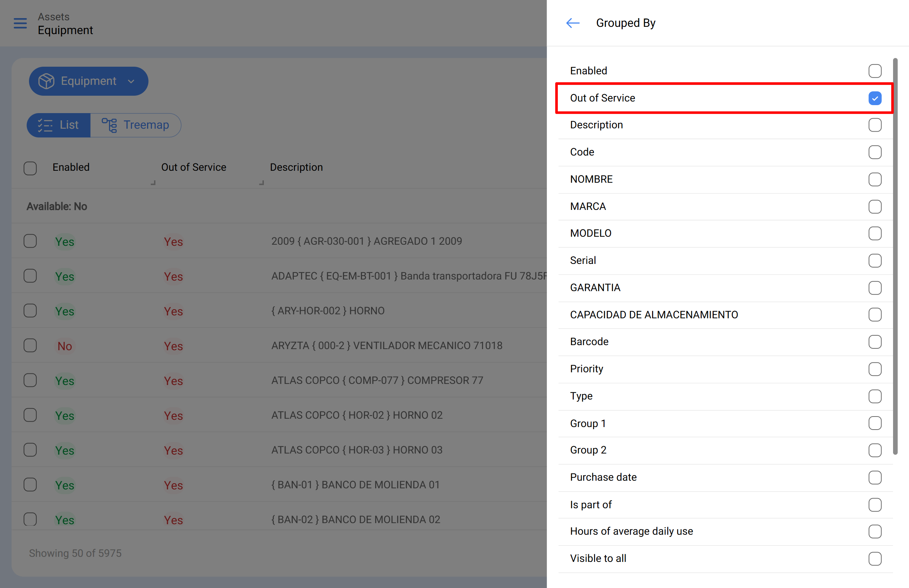Tick the Priority grouping checkbox

(x=875, y=369)
